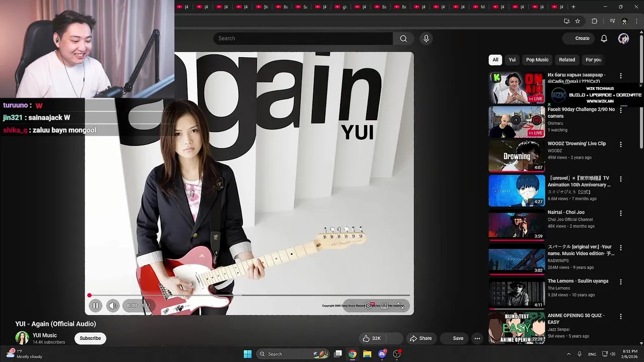The image size is (644, 362).
Task: Open options for Faceit 90day Challenge video
Action: coord(620,110)
